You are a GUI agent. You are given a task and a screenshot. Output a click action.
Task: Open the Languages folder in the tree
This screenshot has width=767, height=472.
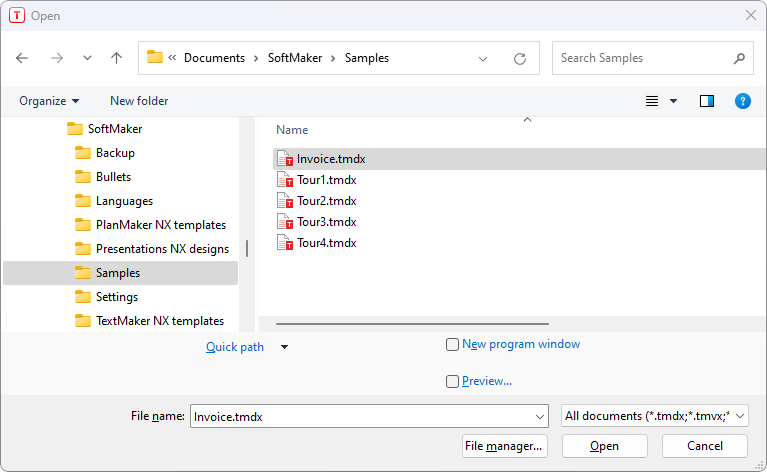coord(124,201)
